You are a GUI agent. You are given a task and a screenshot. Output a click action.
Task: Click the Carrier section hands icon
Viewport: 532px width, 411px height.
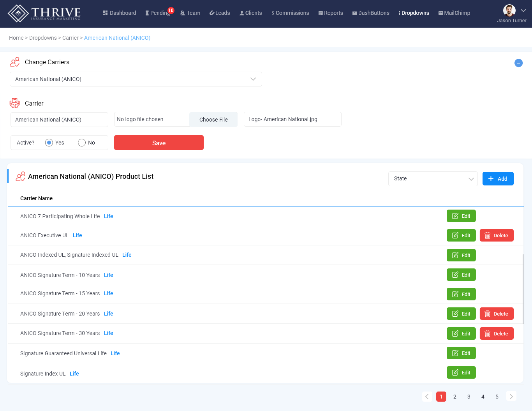click(x=15, y=103)
